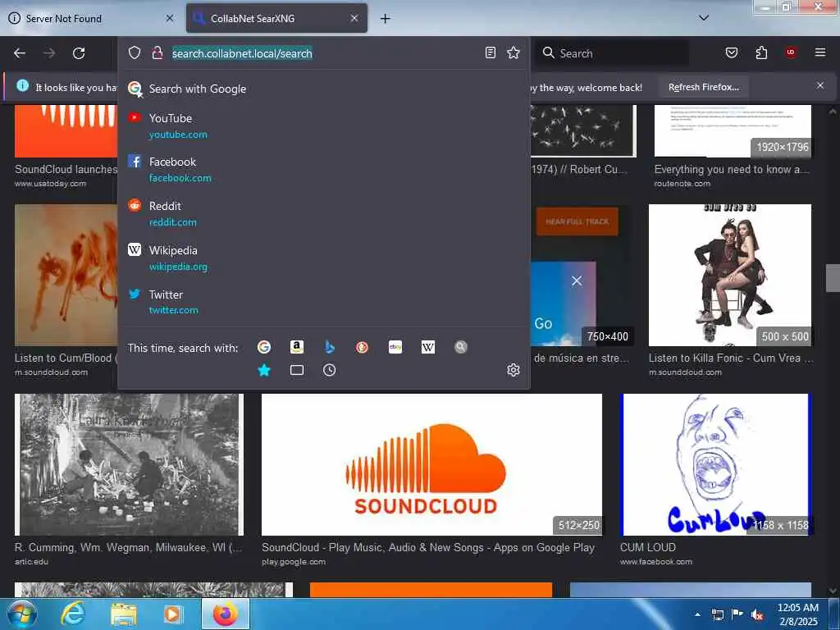Open search settings gear in dropdown

(514, 370)
